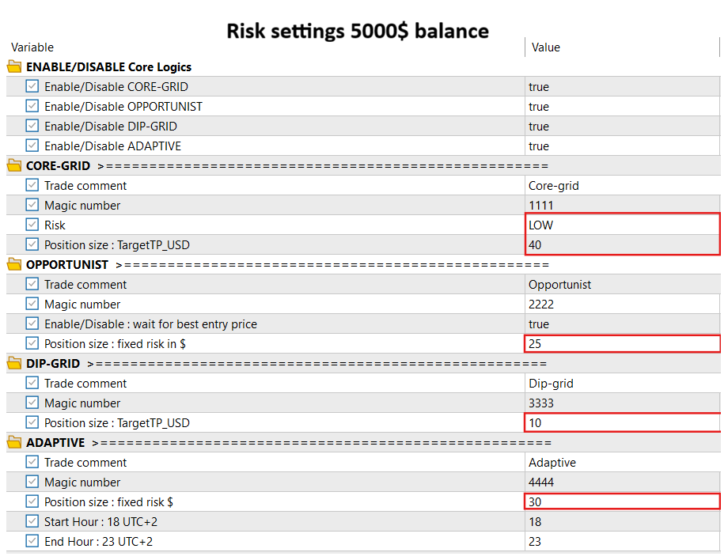Toggle the Enable/Disable ADAPTIVE checkbox
Screen dimensions: 728x560
click(32, 146)
